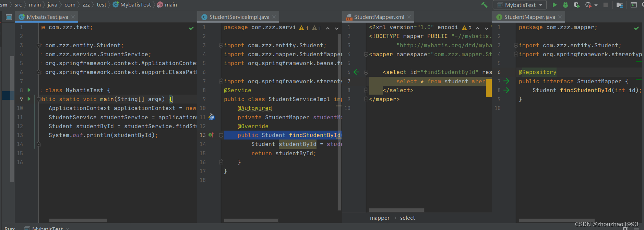Click the run gutter arrow beside class MybatisTest
644x230 pixels.
tap(29, 90)
